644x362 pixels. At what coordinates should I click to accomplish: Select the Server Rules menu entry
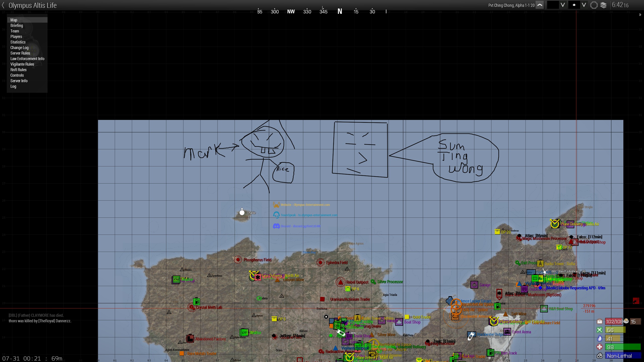[20, 53]
